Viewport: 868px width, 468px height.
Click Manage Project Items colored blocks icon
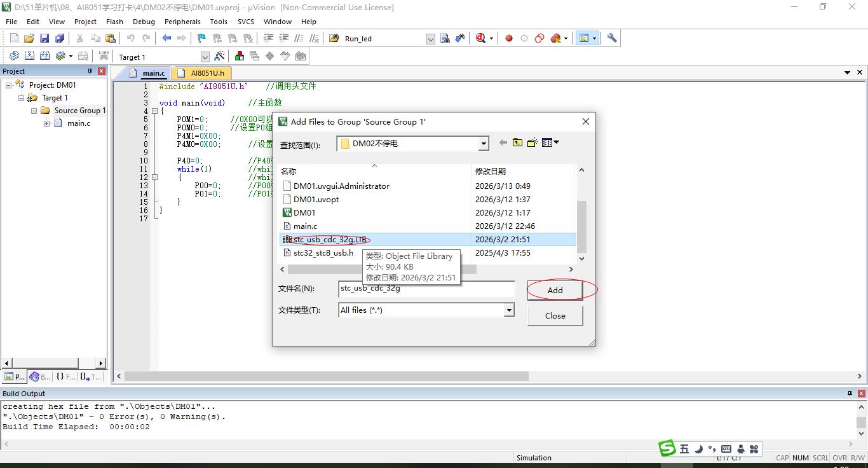(x=240, y=56)
